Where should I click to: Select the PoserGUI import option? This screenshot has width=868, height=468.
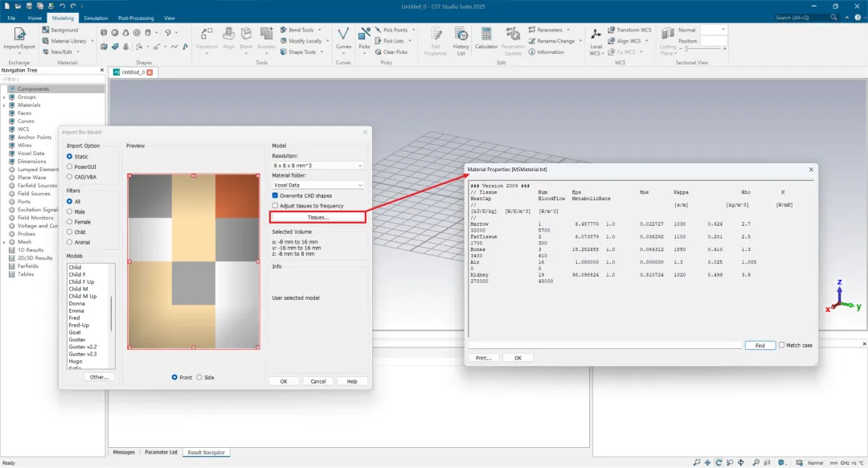pyautogui.click(x=69, y=166)
